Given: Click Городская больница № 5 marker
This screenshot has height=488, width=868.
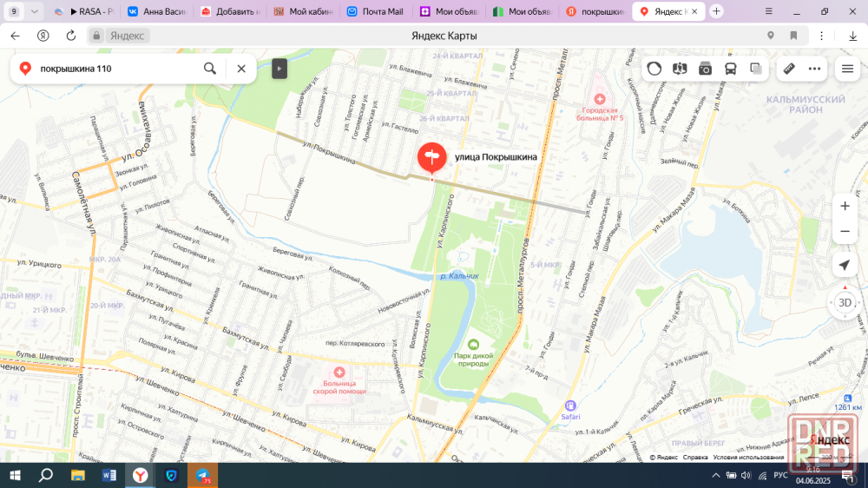Looking at the screenshot, I should click(600, 100).
